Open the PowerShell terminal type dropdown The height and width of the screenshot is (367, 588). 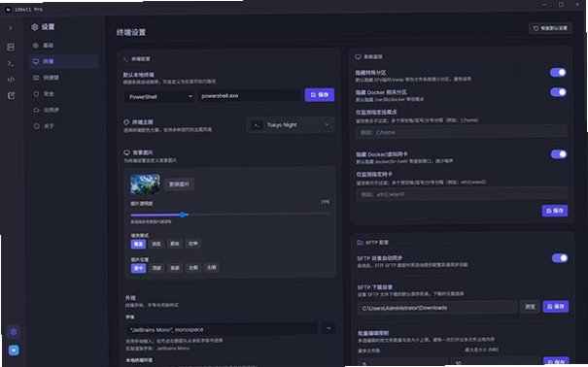[x=159, y=97]
